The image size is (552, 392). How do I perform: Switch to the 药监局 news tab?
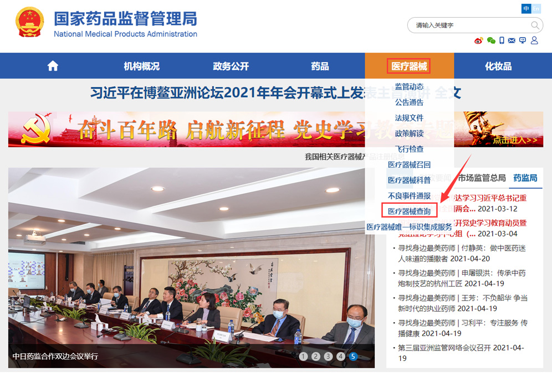[525, 178]
